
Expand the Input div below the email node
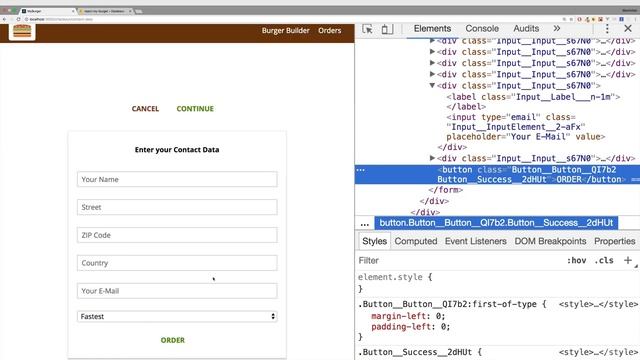(x=432, y=158)
